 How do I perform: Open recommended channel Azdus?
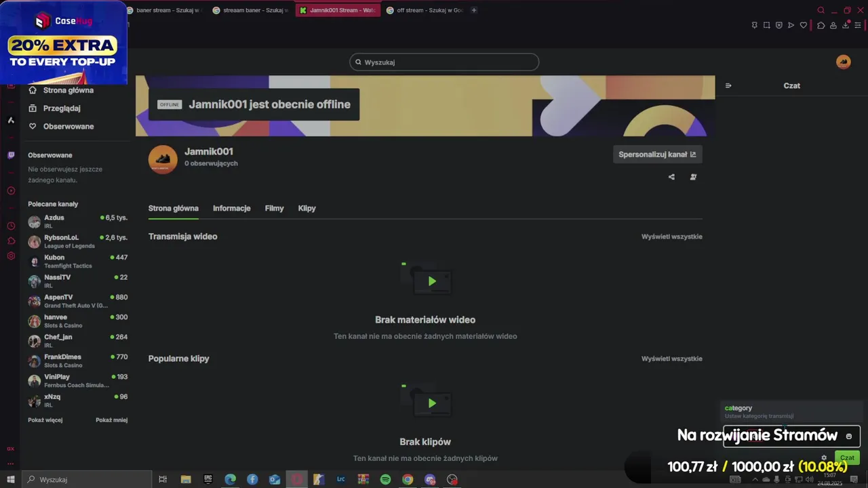click(77, 222)
